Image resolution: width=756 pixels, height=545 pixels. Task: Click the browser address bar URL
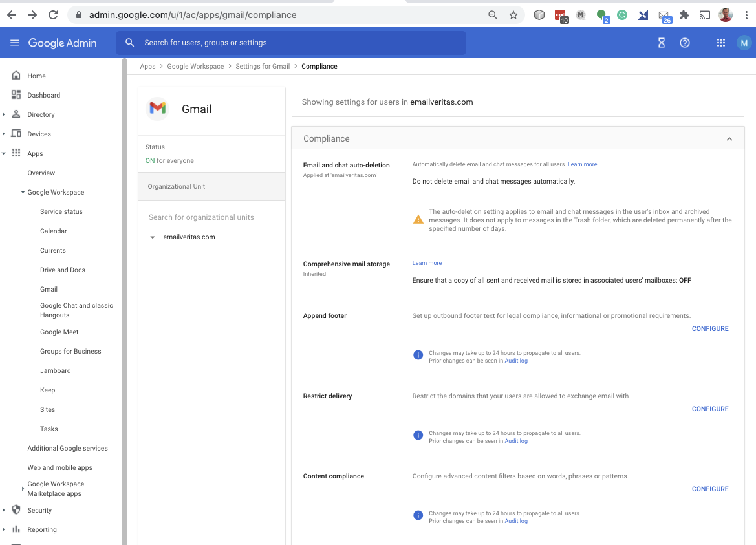click(x=193, y=15)
